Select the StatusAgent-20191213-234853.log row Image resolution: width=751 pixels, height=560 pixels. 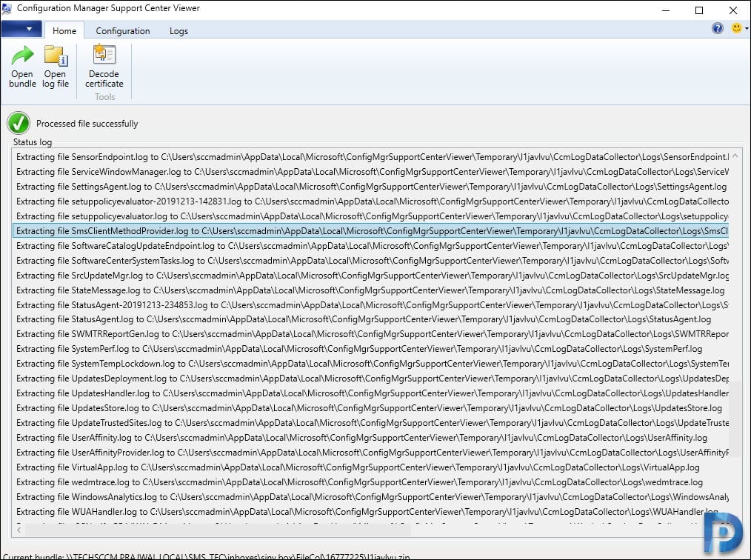pos(371,305)
